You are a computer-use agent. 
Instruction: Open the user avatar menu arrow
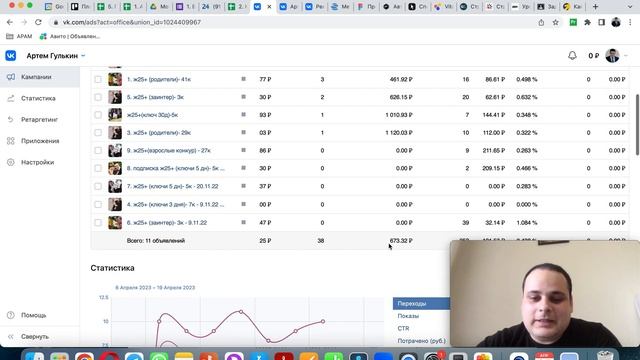click(x=626, y=56)
